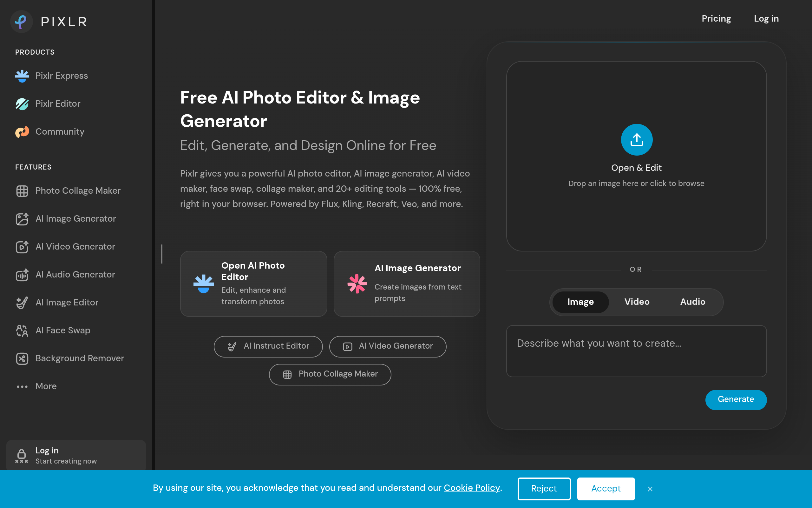
Task: Click the Background Remover sidebar icon
Action: (22, 358)
